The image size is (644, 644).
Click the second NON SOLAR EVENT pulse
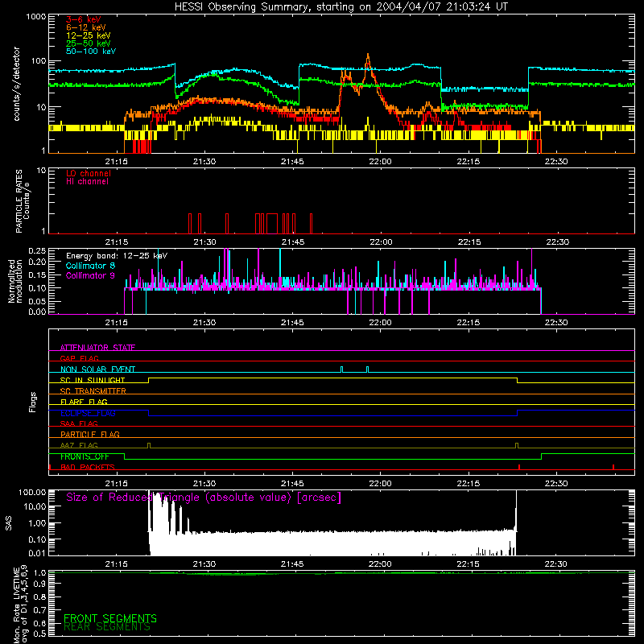(367, 369)
